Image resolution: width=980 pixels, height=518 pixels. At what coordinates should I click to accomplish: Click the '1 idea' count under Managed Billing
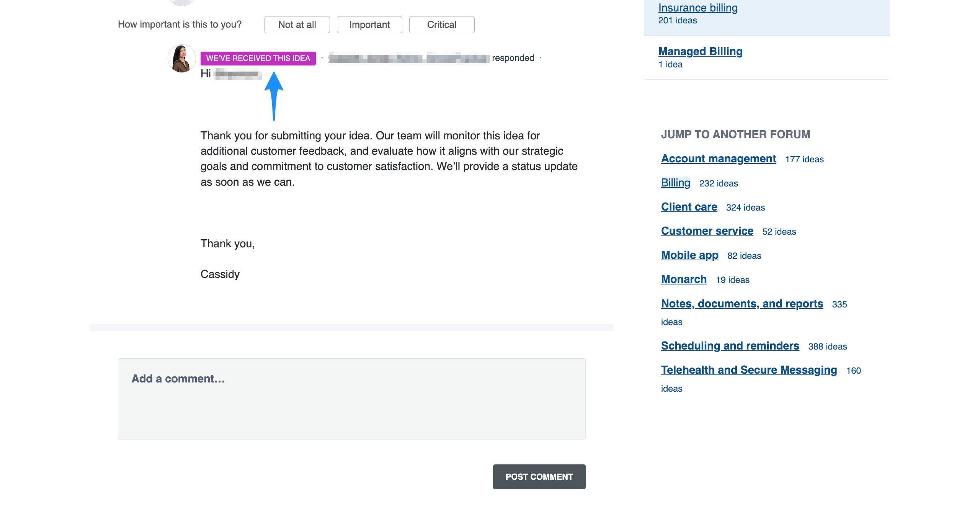coord(670,65)
